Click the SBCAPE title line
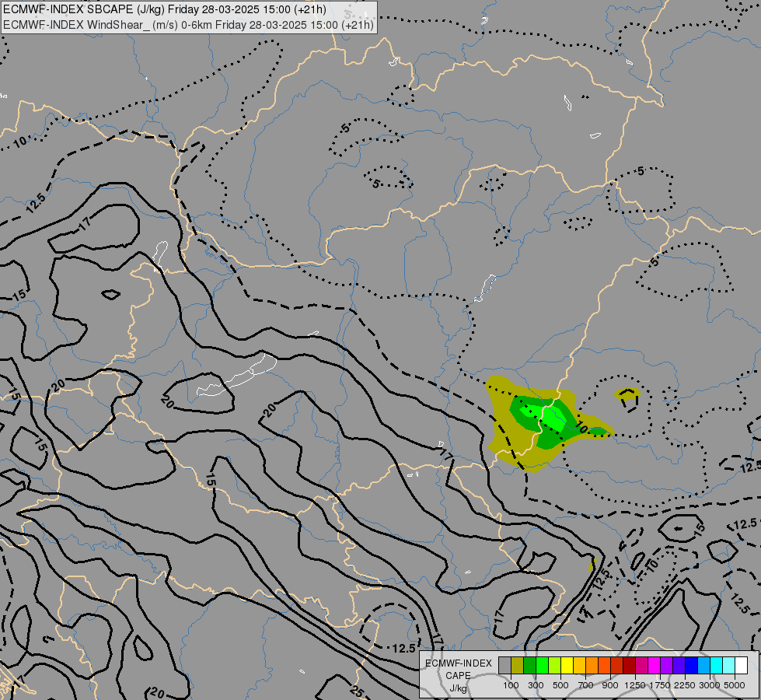Screen dimensions: 761x700 coord(165,9)
